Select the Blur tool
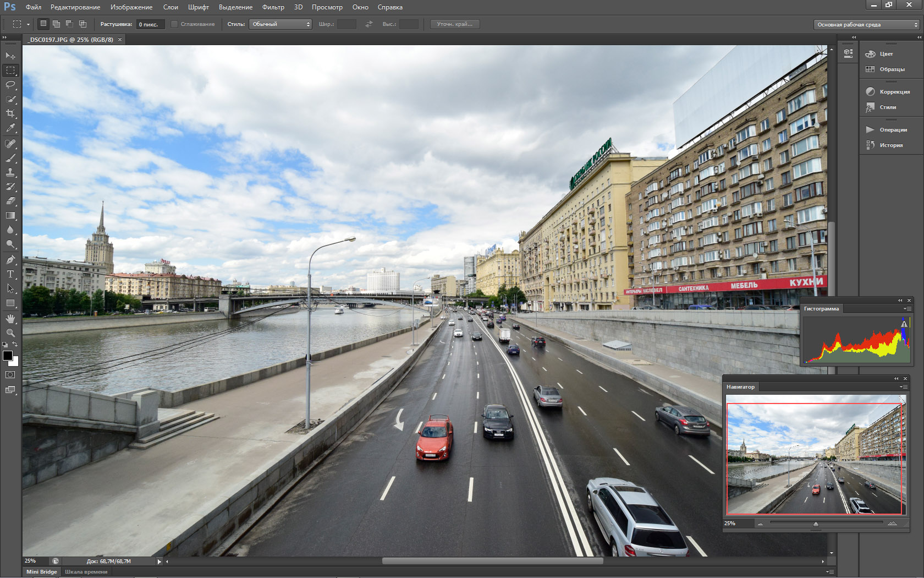 tap(10, 230)
